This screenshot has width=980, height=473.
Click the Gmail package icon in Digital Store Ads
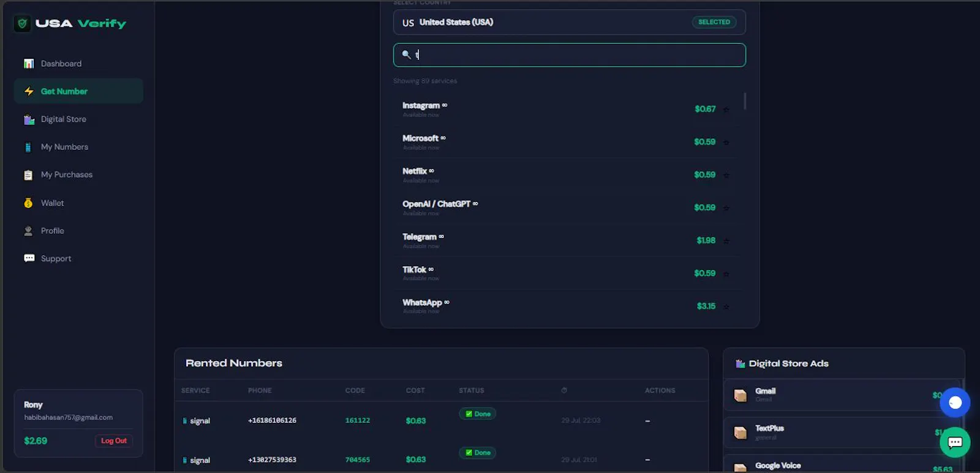(x=741, y=395)
